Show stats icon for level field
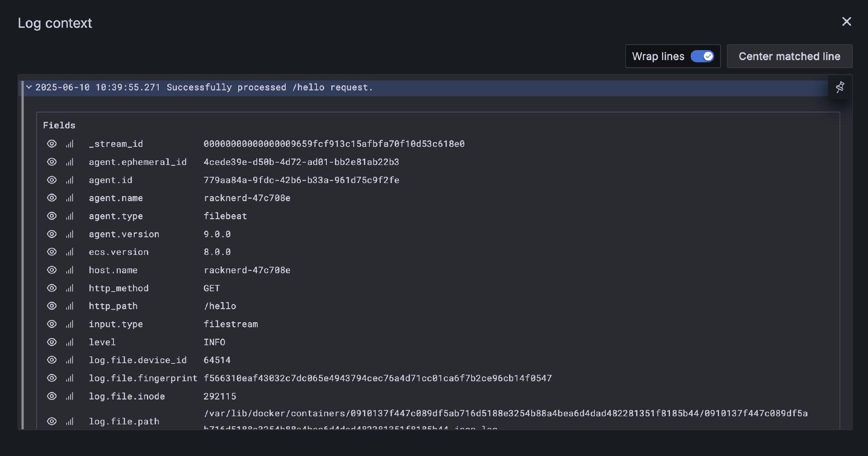 [x=70, y=342]
